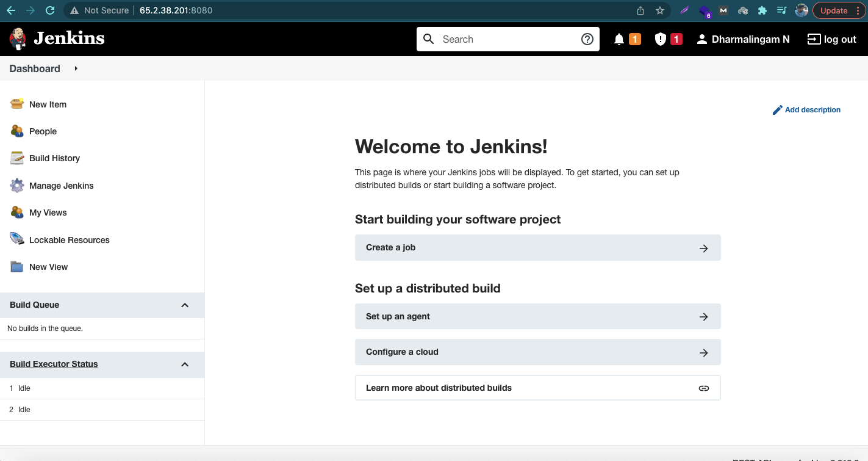Image resolution: width=868 pixels, height=461 pixels.
Task: Click the arrow on Create a job
Action: point(704,248)
